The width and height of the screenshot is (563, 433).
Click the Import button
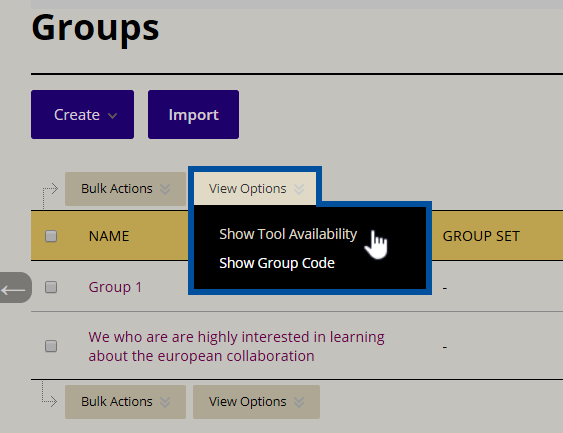(x=194, y=115)
